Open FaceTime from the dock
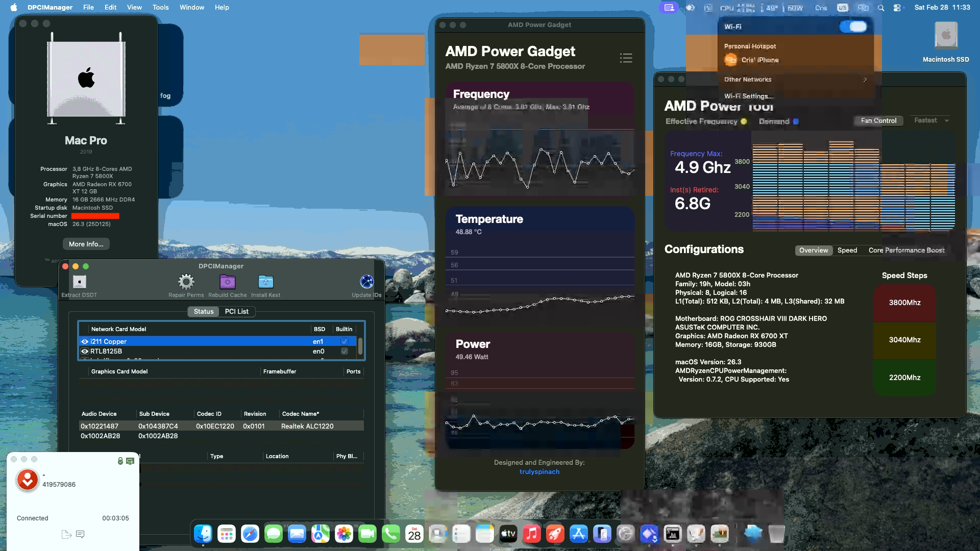Image resolution: width=980 pixels, height=551 pixels. pos(367,534)
